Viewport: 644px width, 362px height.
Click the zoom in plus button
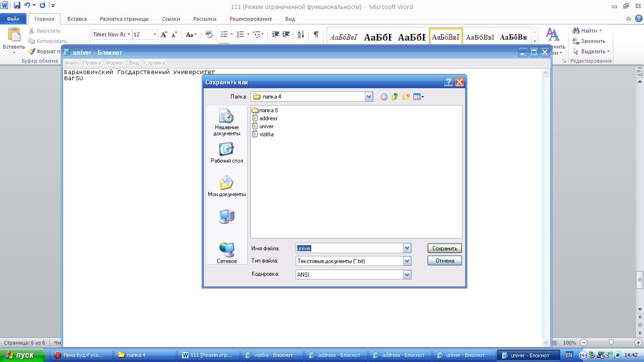click(638, 343)
